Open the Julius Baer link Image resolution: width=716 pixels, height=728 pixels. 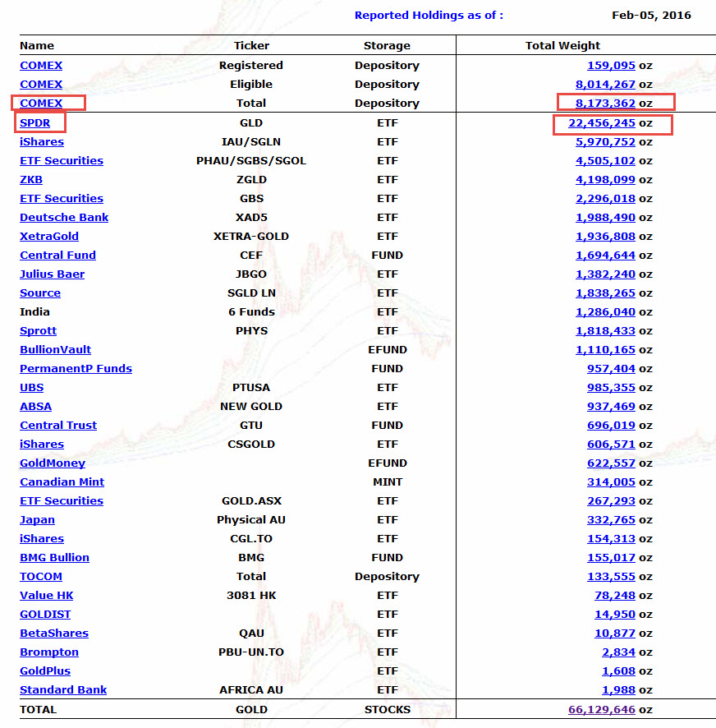(52, 274)
